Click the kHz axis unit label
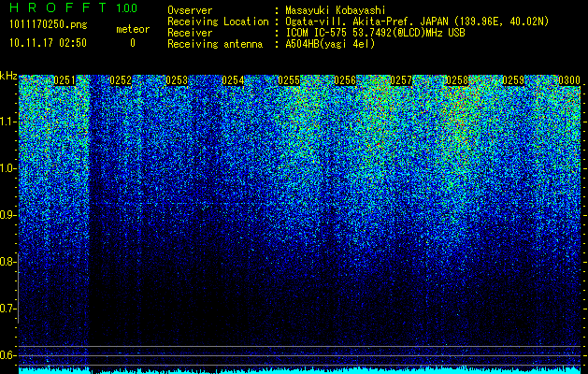This screenshot has height=374, width=588. (8, 76)
